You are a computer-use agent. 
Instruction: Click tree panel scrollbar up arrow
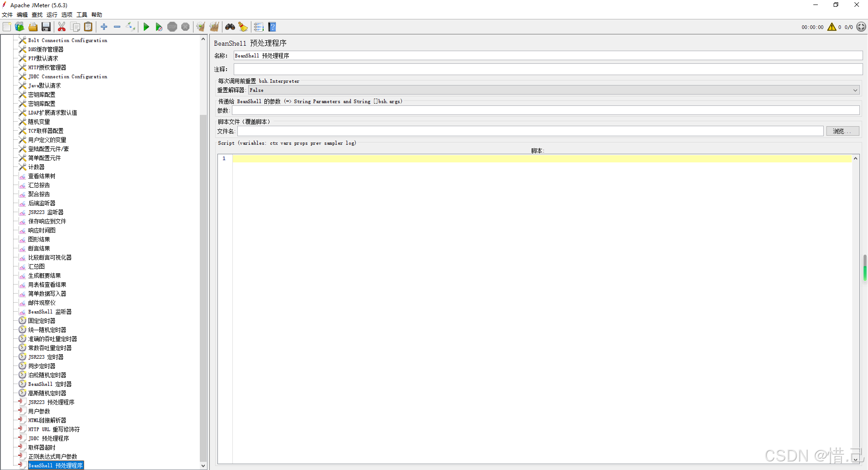[x=203, y=39]
